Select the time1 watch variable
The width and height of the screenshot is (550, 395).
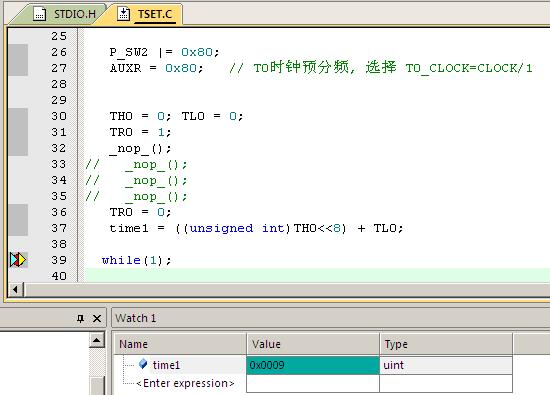(x=166, y=365)
